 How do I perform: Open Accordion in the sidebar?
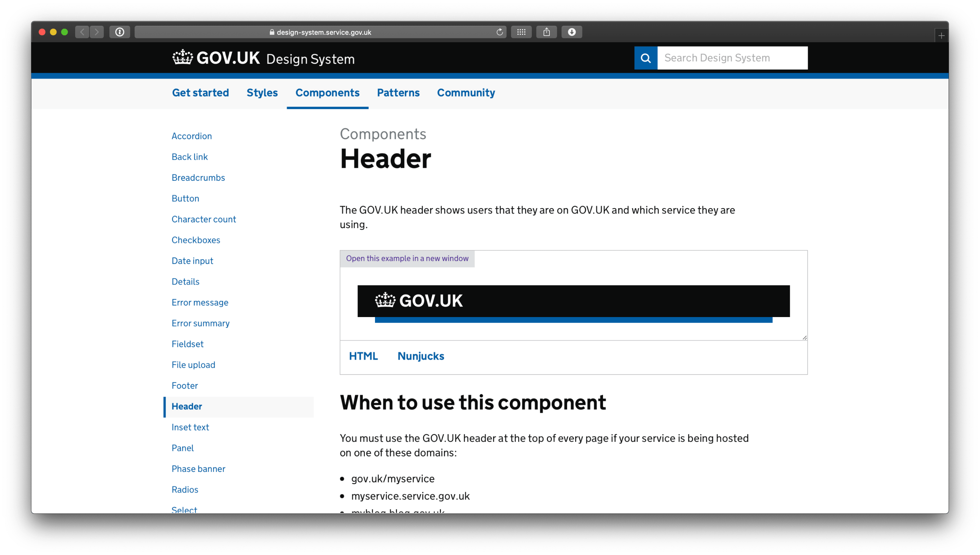191,136
